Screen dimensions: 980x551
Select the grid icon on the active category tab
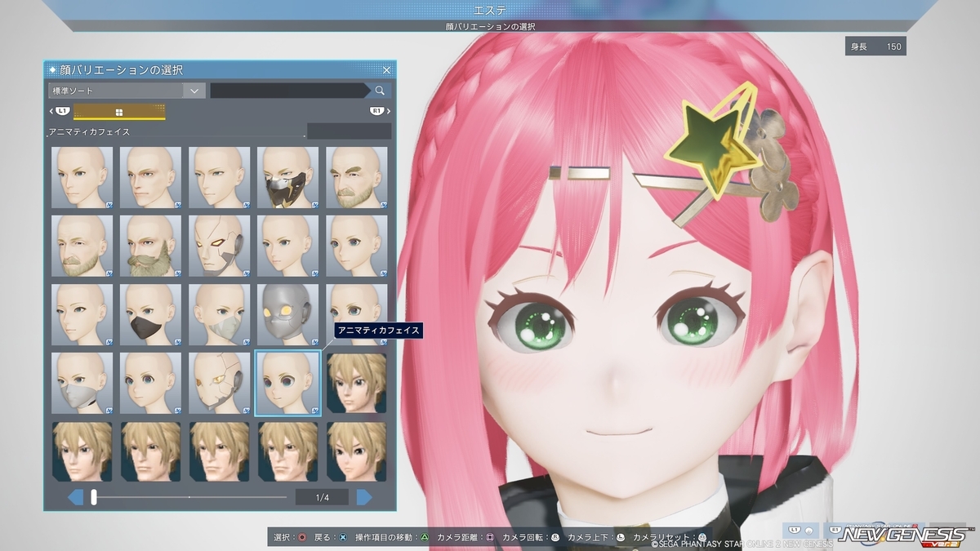[119, 111]
